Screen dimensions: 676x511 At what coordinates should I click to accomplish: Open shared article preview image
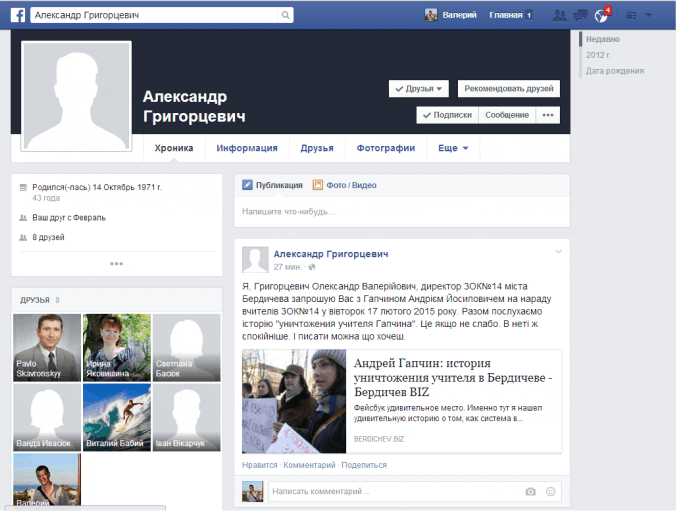click(x=294, y=401)
